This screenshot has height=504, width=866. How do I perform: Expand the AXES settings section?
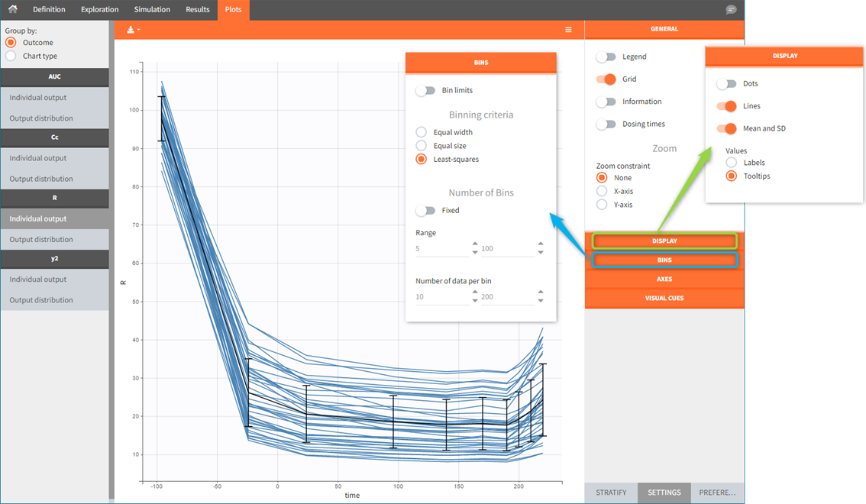coord(664,279)
